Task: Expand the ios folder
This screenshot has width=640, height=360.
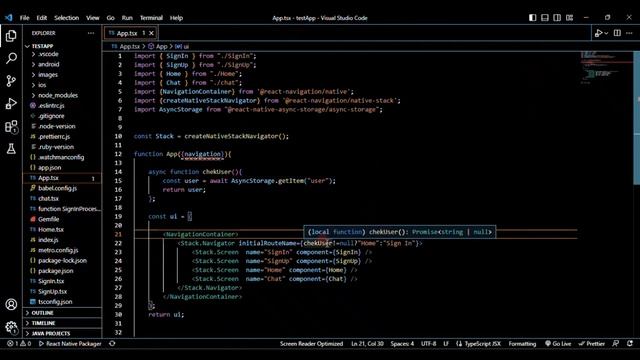Action: point(42,85)
